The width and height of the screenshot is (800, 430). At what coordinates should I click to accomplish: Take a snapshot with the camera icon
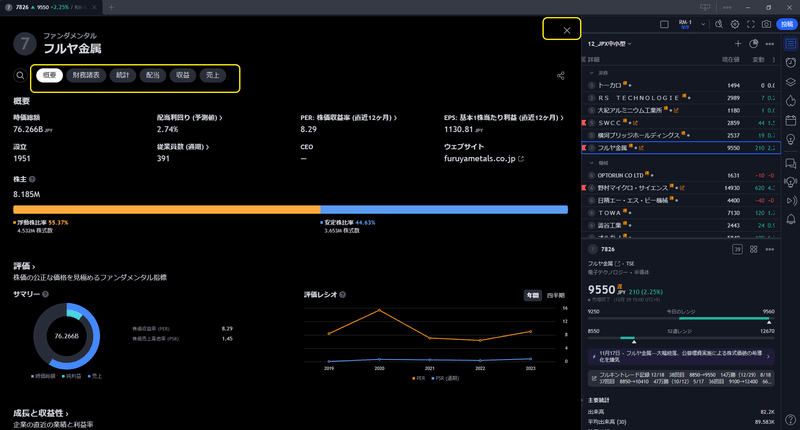tap(766, 24)
